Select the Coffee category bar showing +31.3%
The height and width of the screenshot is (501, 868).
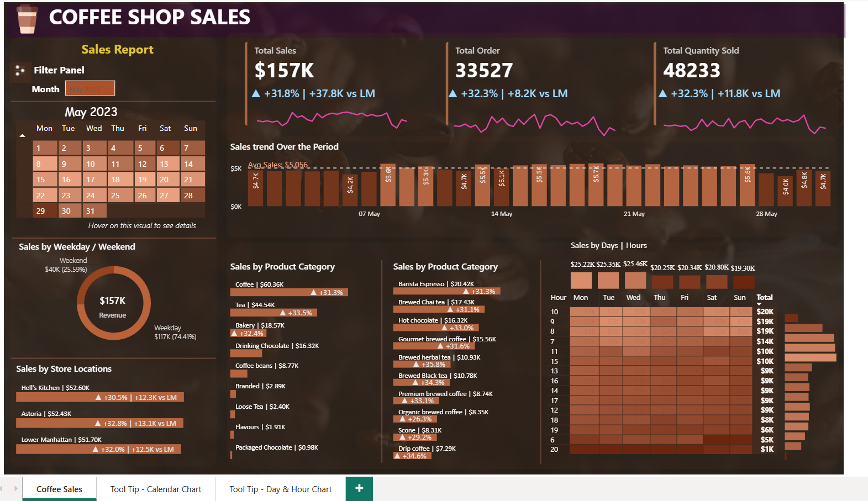(289, 292)
